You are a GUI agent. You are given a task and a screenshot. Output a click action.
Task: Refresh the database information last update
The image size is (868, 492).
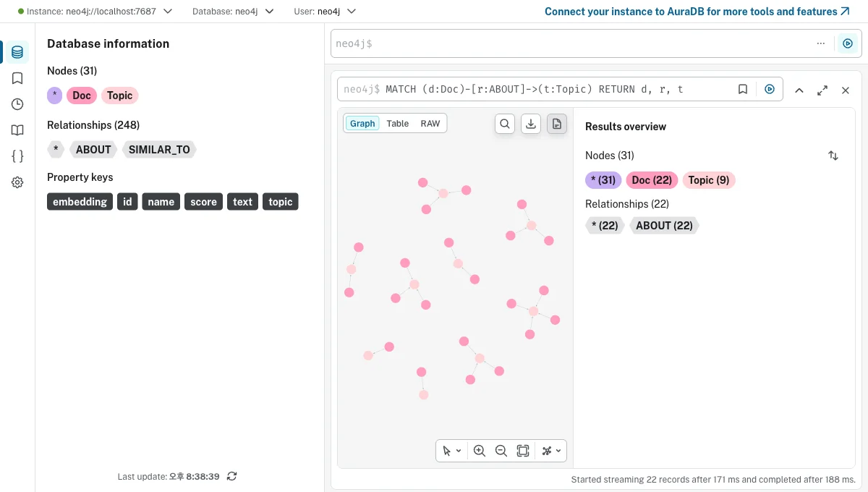click(231, 476)
